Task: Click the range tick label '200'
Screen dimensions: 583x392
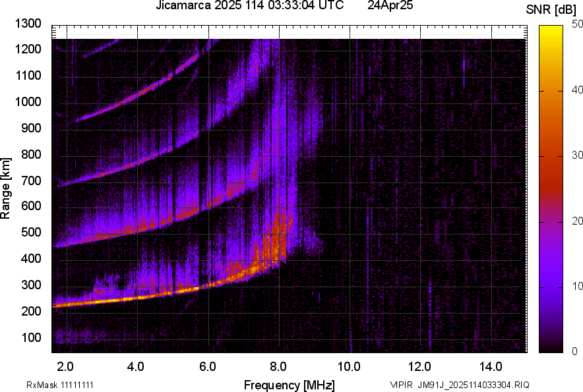Action: (31, 311)
